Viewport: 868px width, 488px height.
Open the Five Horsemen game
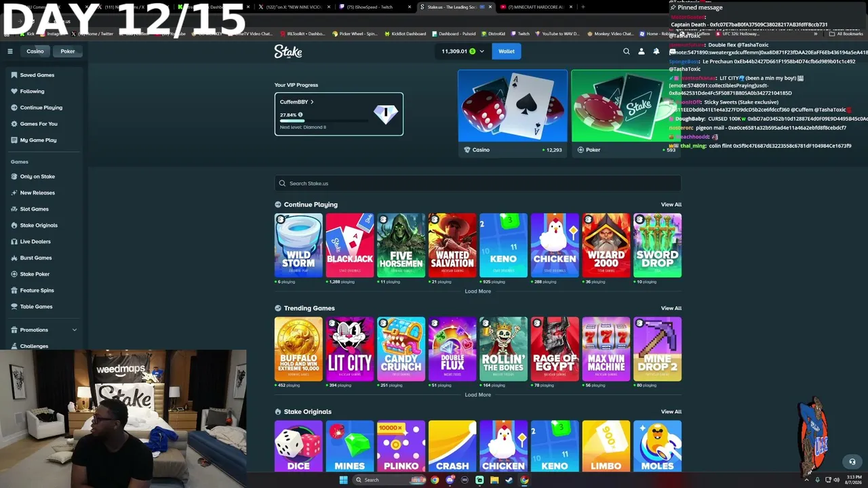tap(401, 245)
